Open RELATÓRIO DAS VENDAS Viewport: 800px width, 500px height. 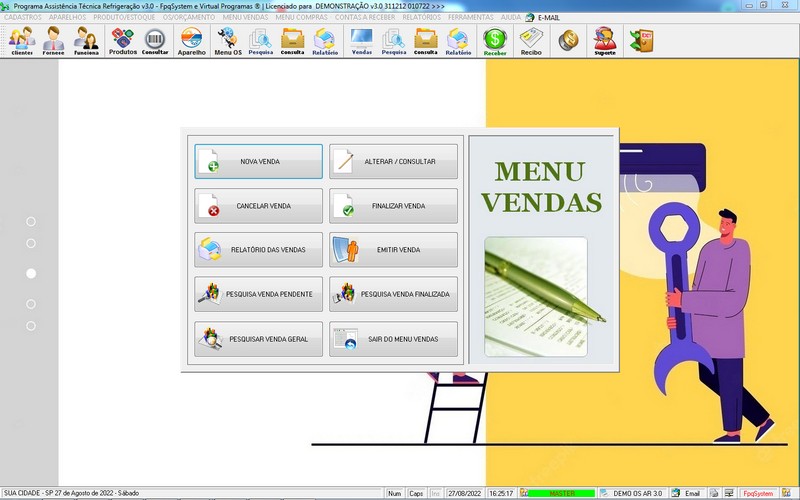coord(258,249)
